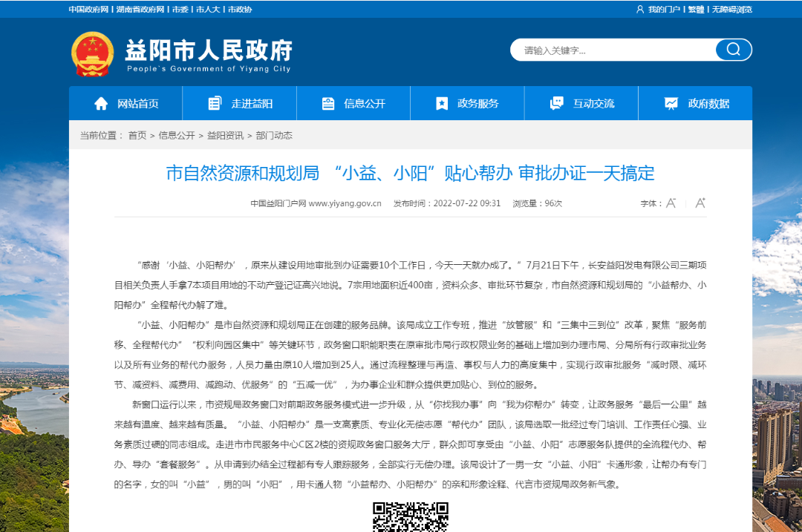Enable 无障碍浏览 accessibility mode
The width and height of the screenshot is (802, 532).
point(731,10)
